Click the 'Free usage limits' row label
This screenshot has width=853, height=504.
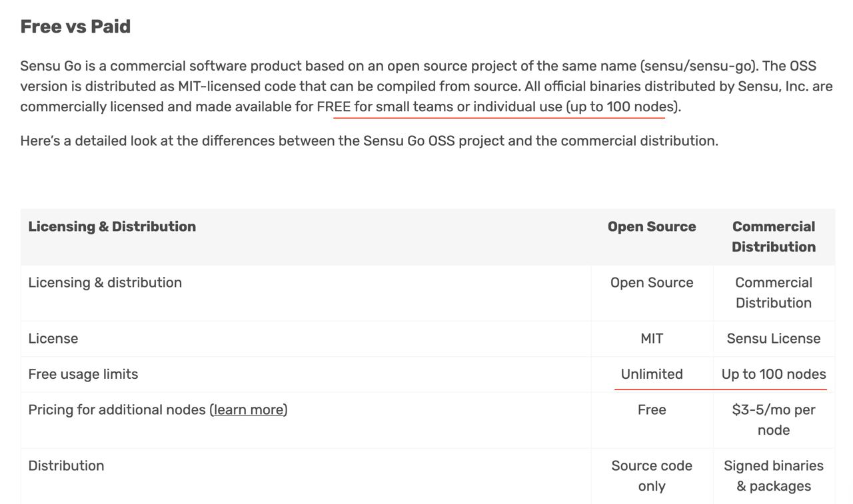83,374
